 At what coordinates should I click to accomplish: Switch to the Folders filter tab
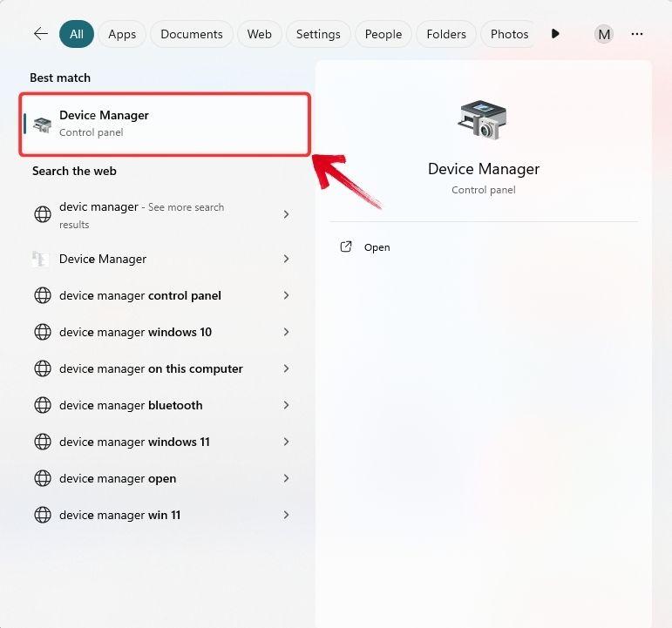(x=446, y=34)
